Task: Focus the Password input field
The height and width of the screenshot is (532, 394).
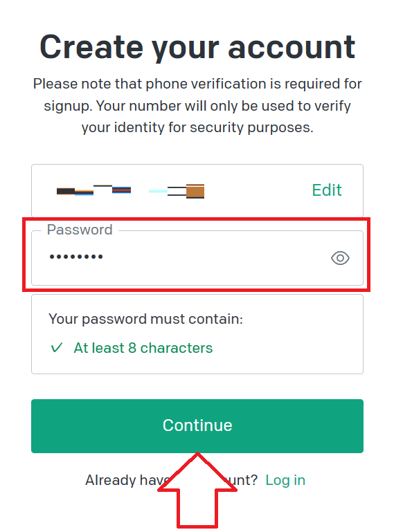Action: coord(197,258)
